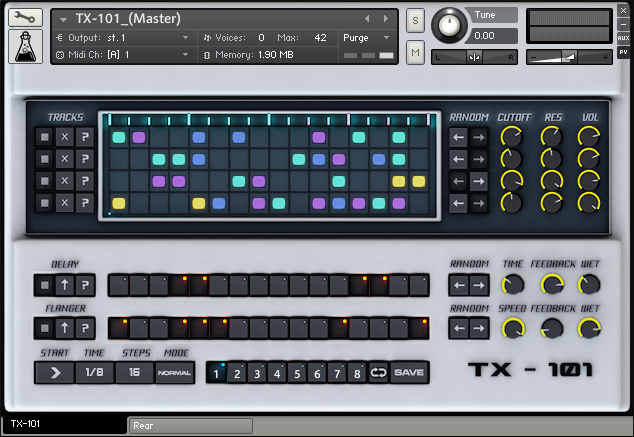Click the loop icon next to pattern 8
Image resolution: width=634 pixels, height=437 pixels.
[x=378, y=373]
